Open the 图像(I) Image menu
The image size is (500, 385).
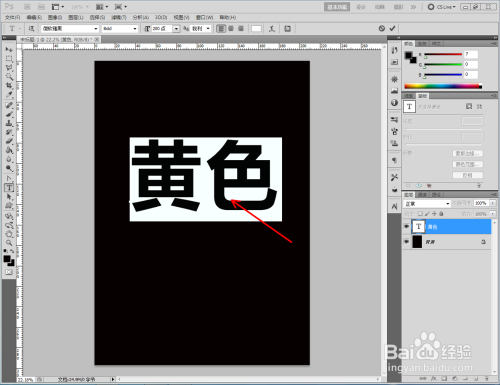point(55,17)
